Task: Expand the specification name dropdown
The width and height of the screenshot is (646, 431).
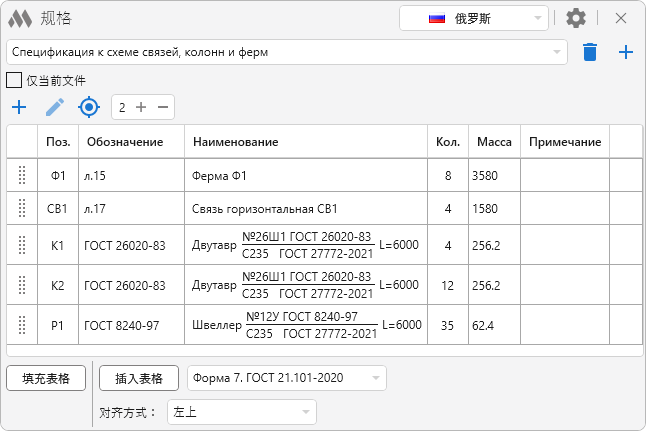Action: [x=557, y=52]
